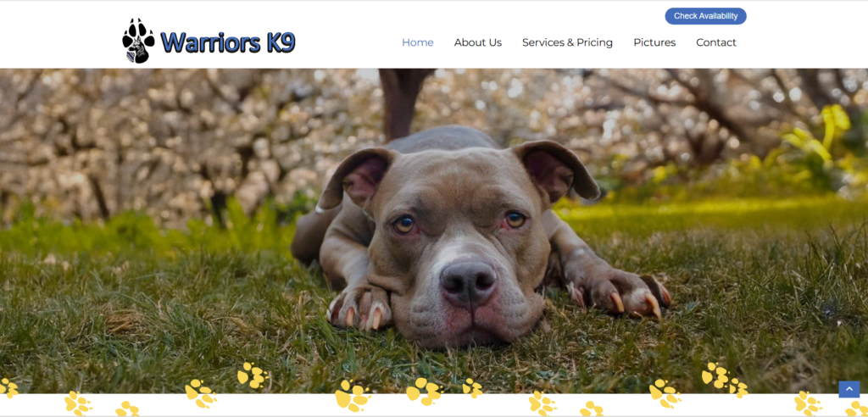Go to the Home page
The height and width of the screenshot is (417, 868).
click(x=417, y=42)
